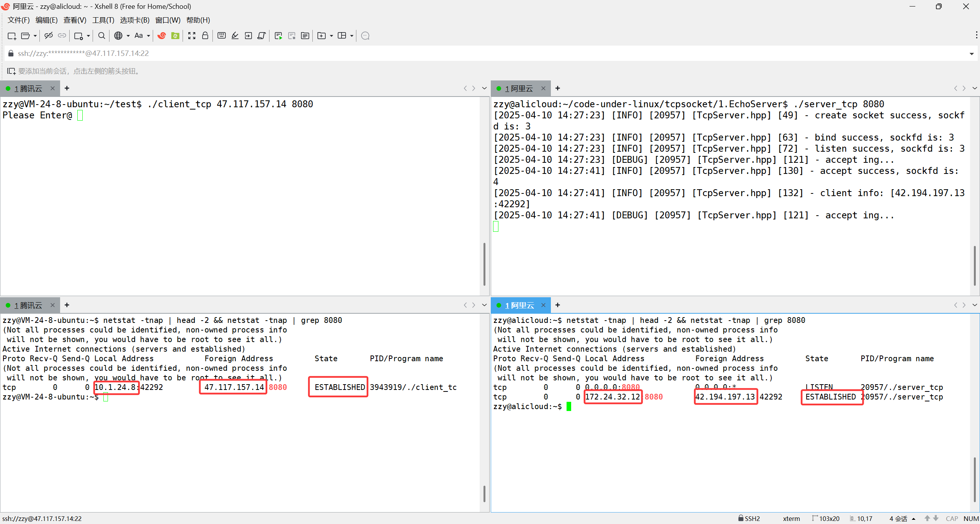This screenshot has width=980, height=524.
Task: Expand the encoding globe dropdown arrow
Action: point(128,36)
